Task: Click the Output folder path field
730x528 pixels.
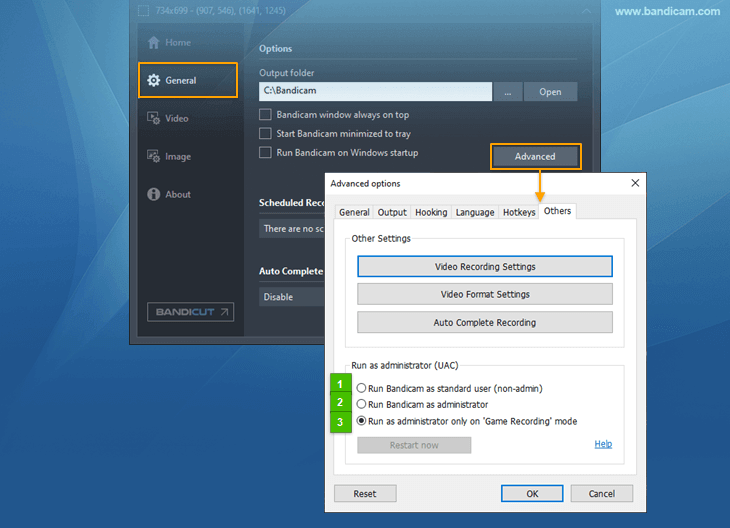Action: pyautogui.click(x=375, y=91)
